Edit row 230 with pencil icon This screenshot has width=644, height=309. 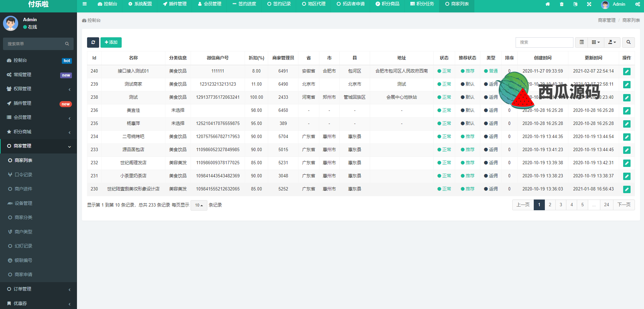coord(627,189)
